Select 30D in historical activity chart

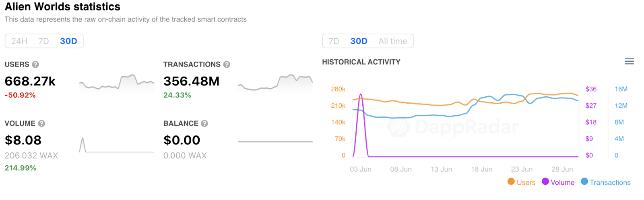359,41
